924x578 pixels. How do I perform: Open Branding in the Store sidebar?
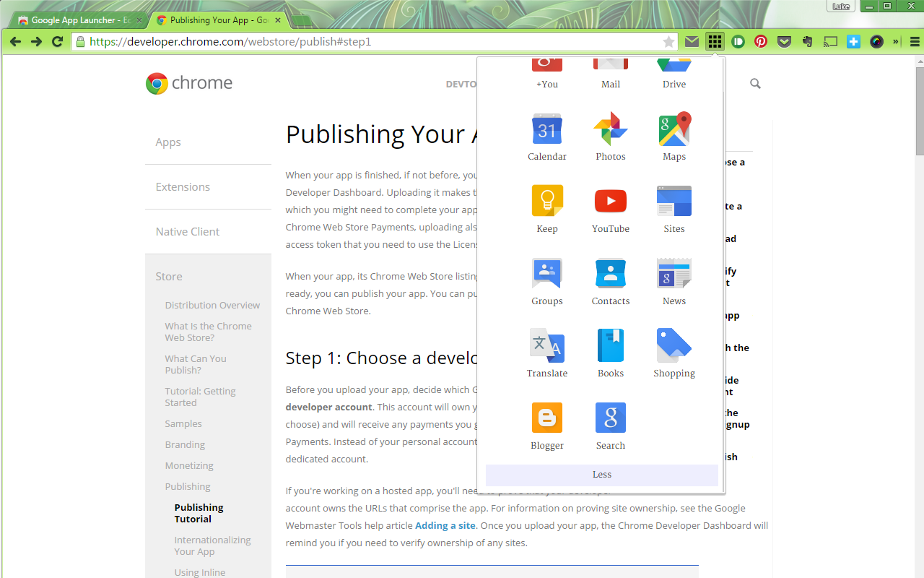(185, 444)
